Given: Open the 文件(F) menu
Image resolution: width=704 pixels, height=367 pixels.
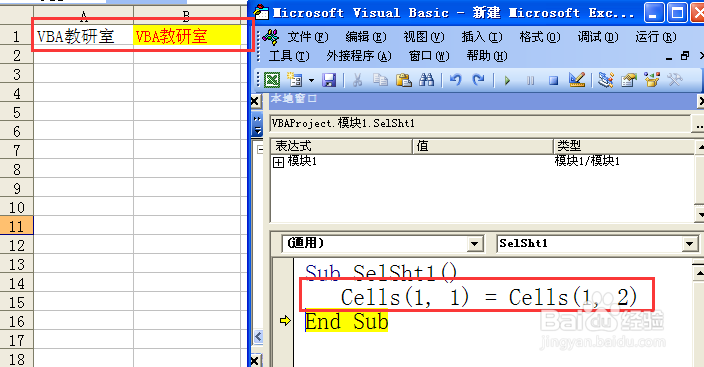Looking at the screenshot, I should [x=308, y=37].
